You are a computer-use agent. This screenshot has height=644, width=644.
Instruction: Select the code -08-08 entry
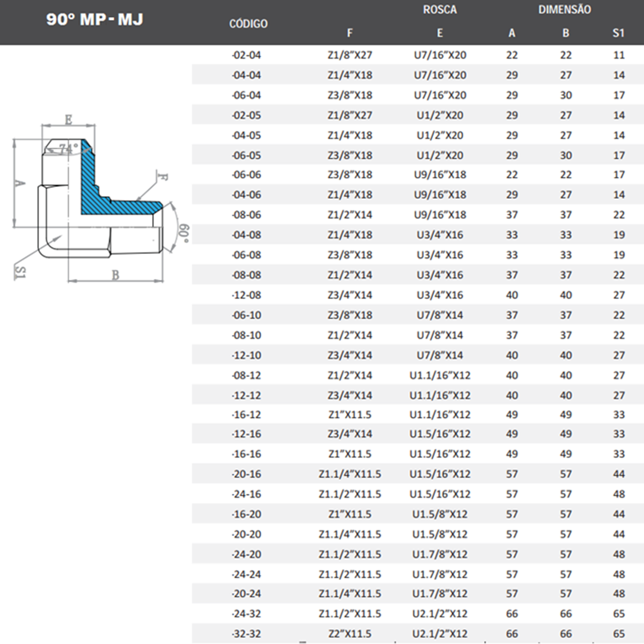click(x=246, y=275)
